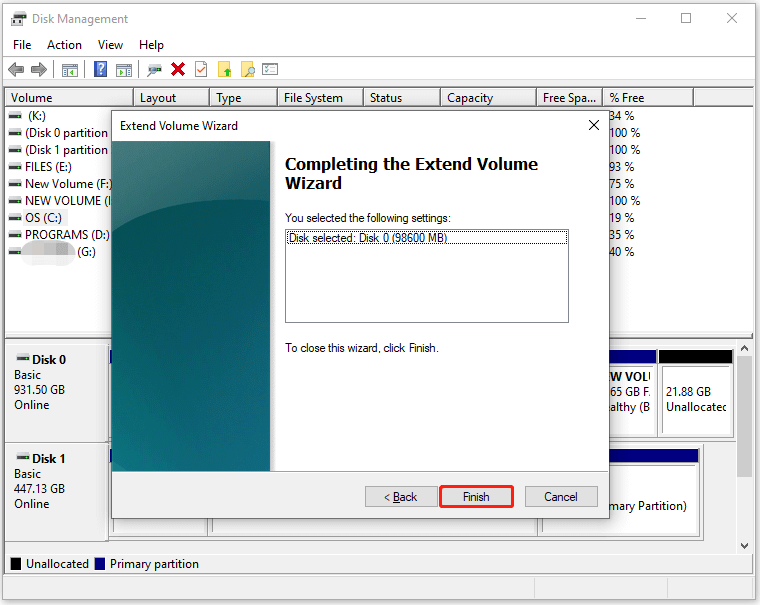760x605 pixels.
Task: Click the 75 % free value
Action: point(622,184)
